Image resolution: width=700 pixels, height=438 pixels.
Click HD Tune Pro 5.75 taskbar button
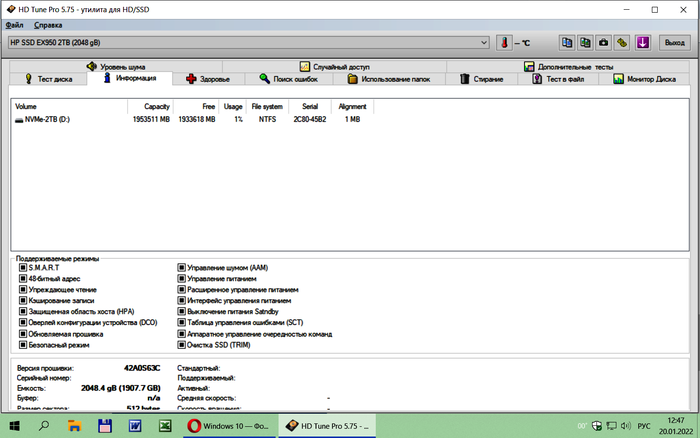coord(327,426)
